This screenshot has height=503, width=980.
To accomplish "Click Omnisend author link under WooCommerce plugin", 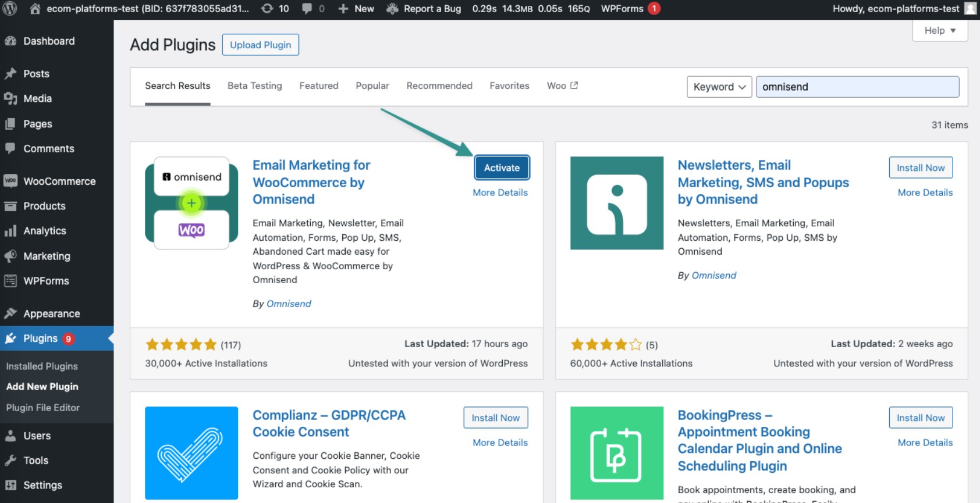I will pyautogui.click(x=289, y=304).
